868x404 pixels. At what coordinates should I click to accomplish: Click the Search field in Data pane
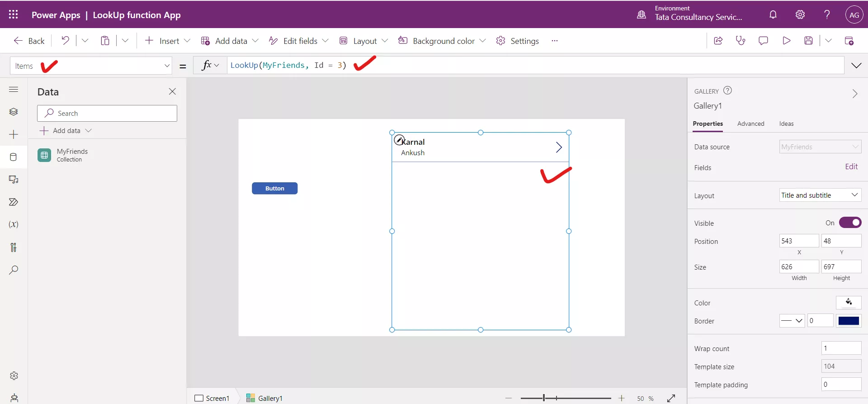(x=107, y=113)
